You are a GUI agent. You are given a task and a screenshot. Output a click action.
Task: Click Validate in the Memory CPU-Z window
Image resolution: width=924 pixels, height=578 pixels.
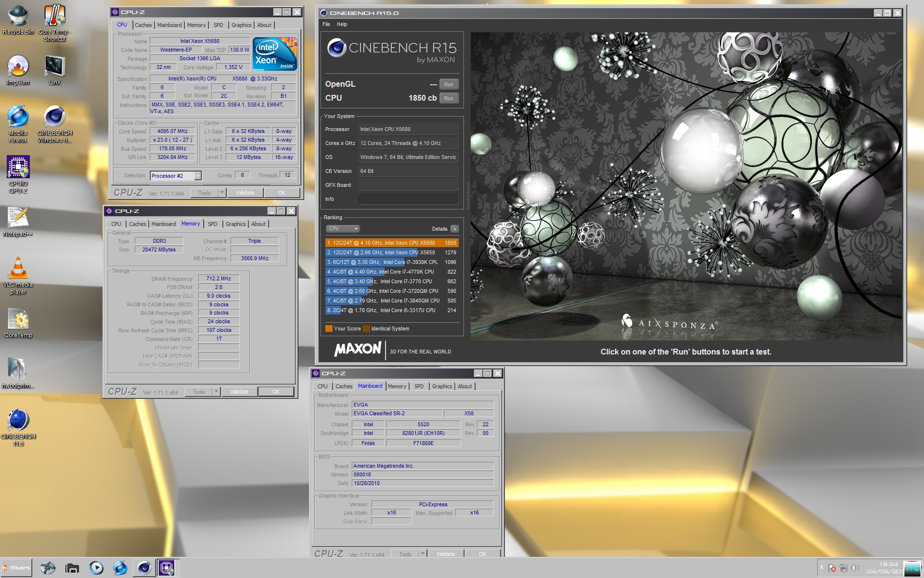[239, 392]
